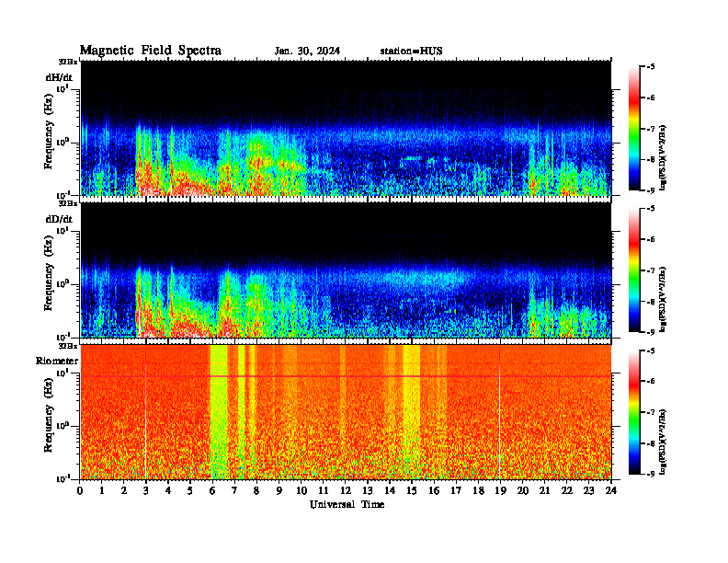Click the hour tick label '0'
728x563 pixels.
pos(80,491)
